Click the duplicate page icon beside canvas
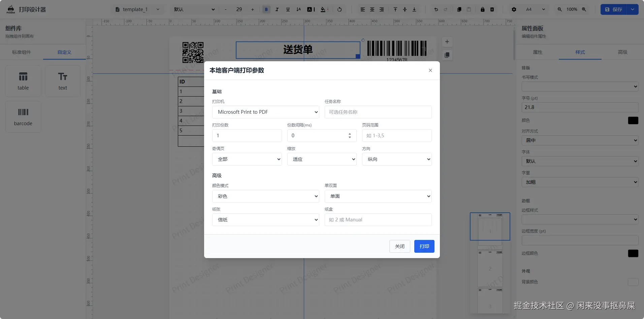644x319 pixels. coord(447,55)
